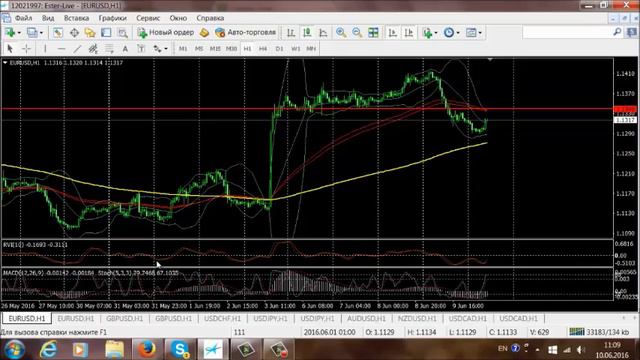This screenshot has height=360, width=640.
Task: Switch to the USDCHF,H1 chart tab
Action: coord(222,318)
